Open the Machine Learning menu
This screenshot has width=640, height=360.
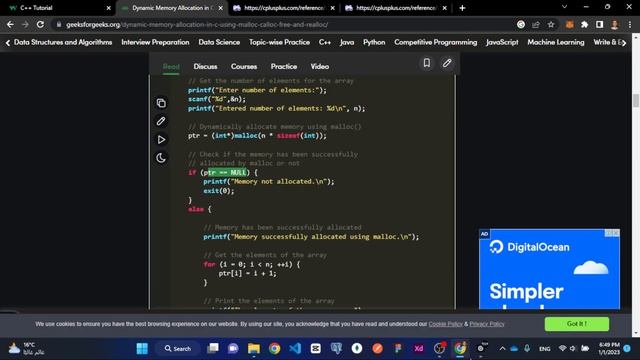tap(556, 42)
